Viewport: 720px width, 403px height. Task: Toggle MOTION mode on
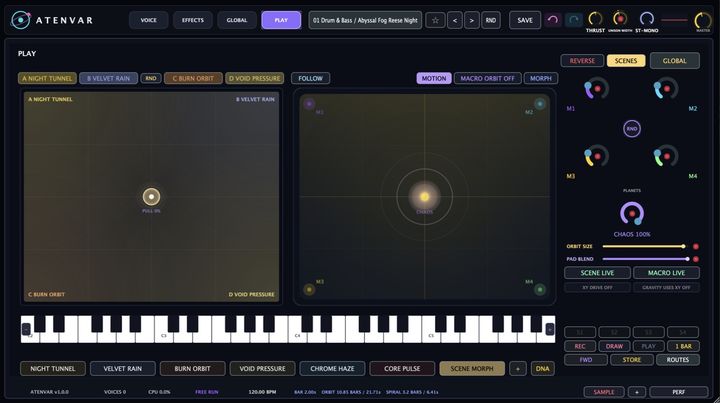pos(434,78)
